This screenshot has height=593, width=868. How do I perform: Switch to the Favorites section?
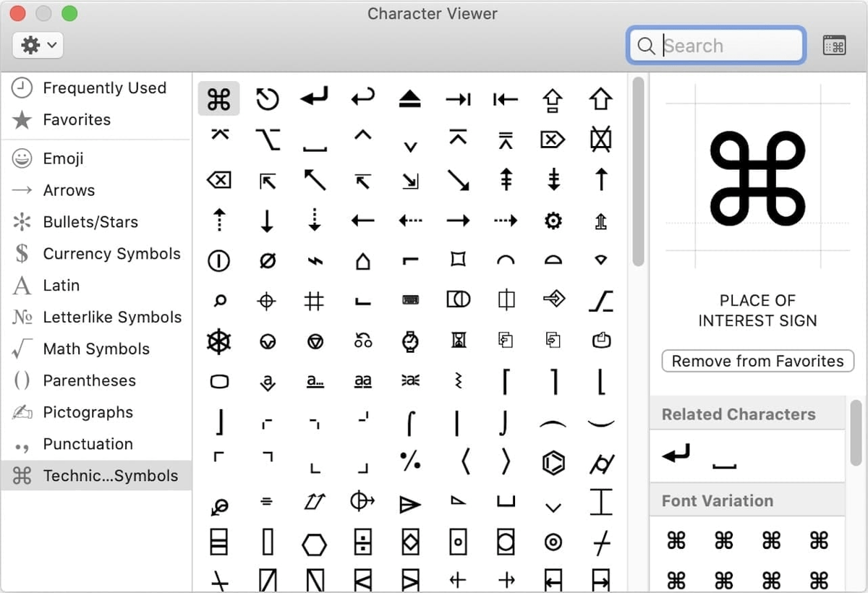point(78,119)
